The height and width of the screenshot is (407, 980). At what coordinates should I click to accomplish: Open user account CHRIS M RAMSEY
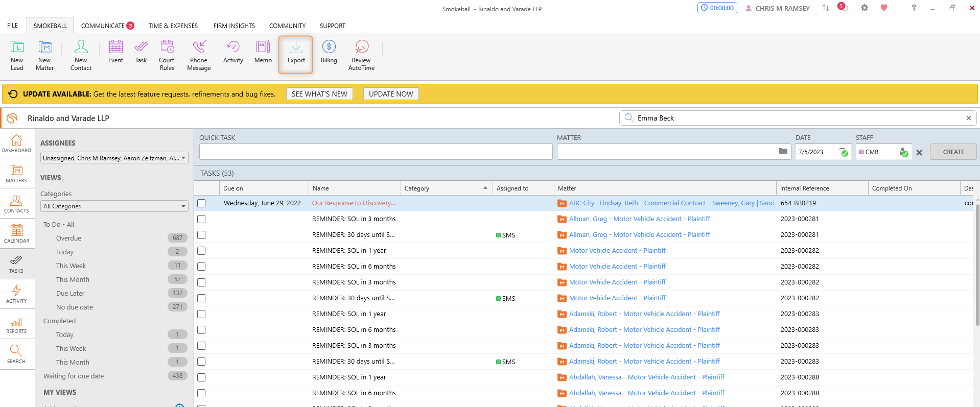(x=778, y=8)
